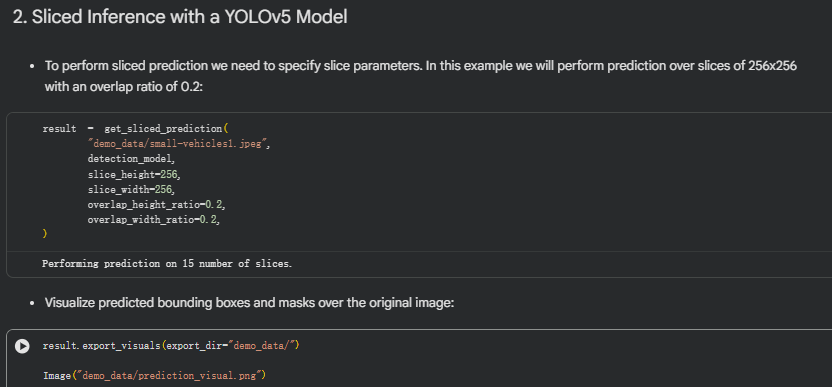Click the small-vehicles1.jpeg path string

tap(179, 143)
